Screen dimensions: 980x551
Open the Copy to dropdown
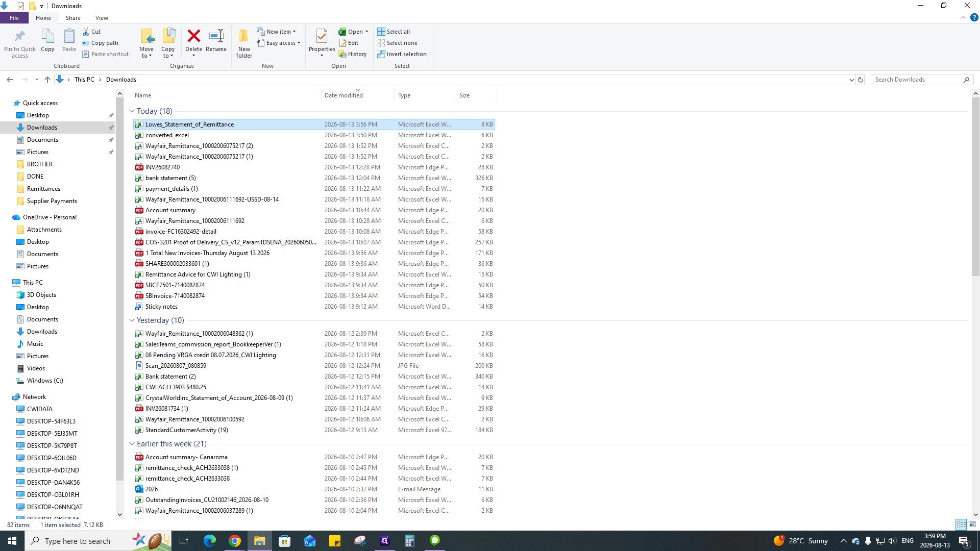pos(168,53)
